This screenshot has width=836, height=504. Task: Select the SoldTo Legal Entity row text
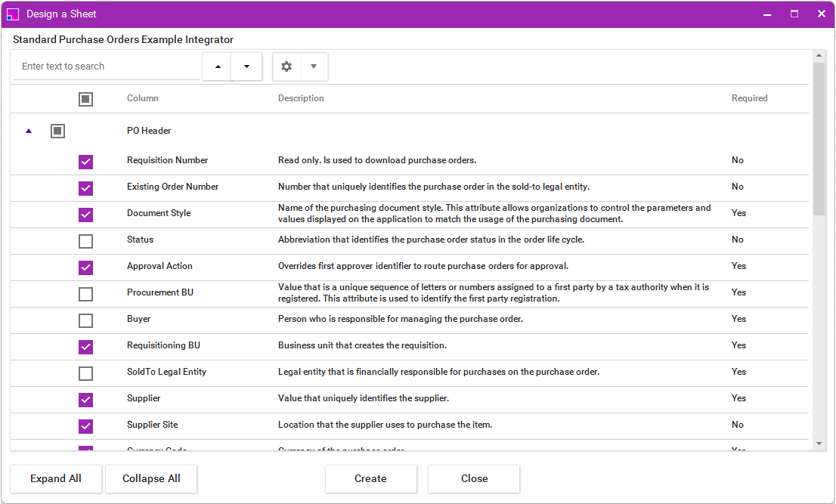166,371
